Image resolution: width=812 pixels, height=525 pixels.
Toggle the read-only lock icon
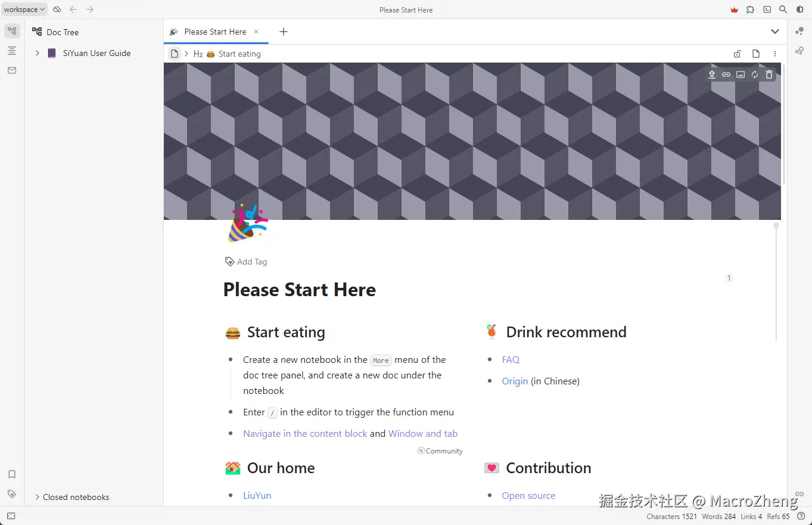coord(737,54)
